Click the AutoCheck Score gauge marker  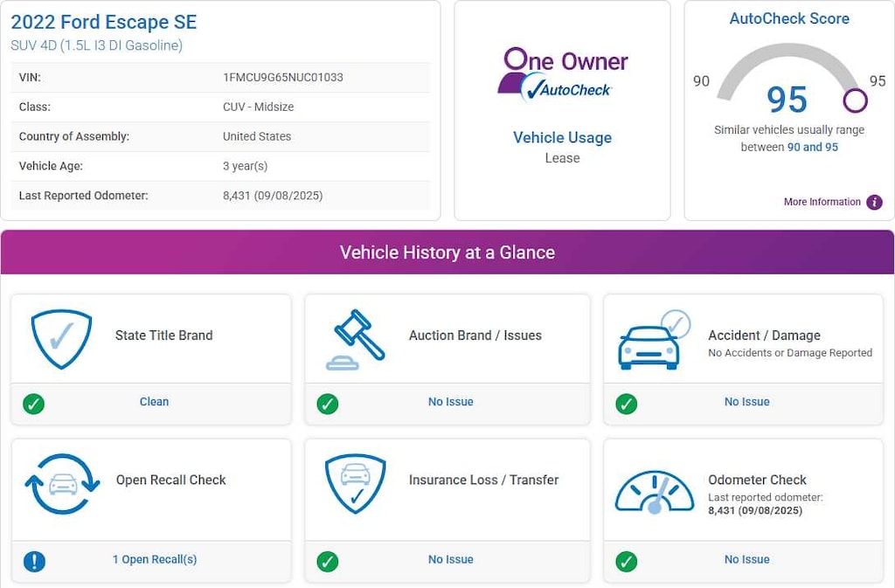pos(855,100)
